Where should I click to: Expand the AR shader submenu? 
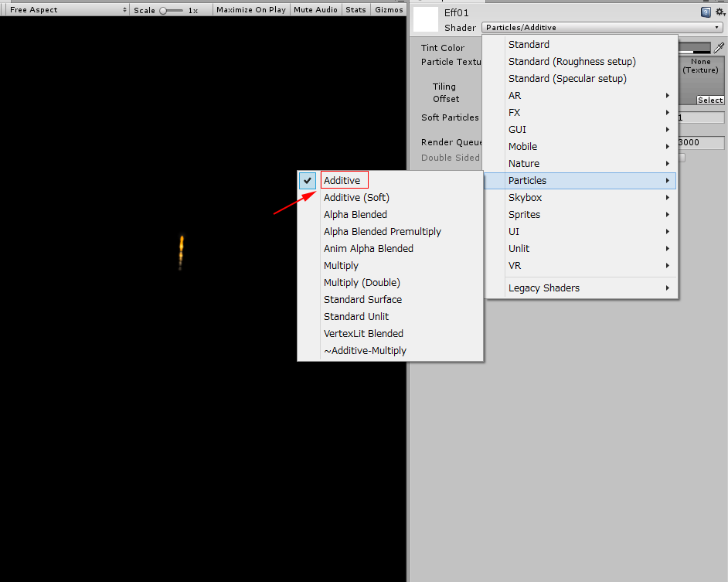click(580, 96)
